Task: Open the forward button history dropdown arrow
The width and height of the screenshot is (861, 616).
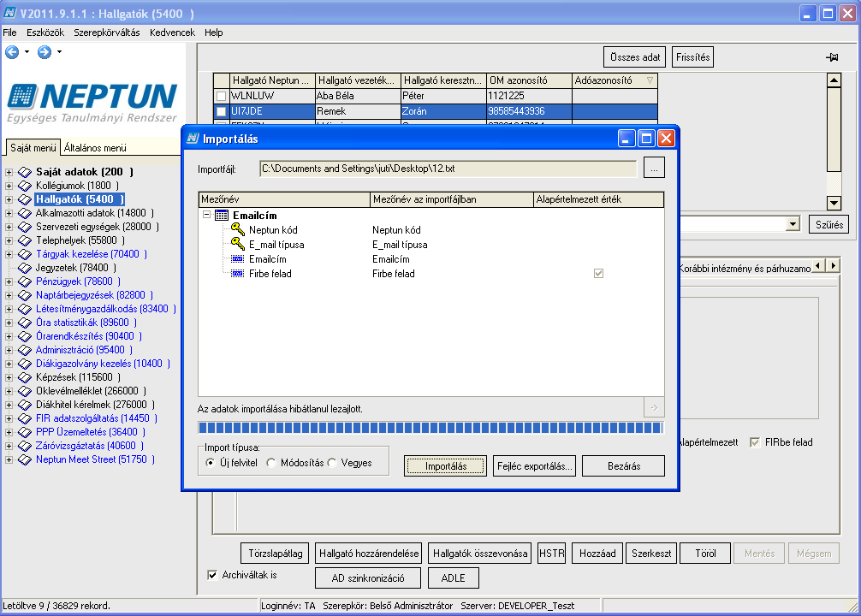Action: tap(59, 52)
